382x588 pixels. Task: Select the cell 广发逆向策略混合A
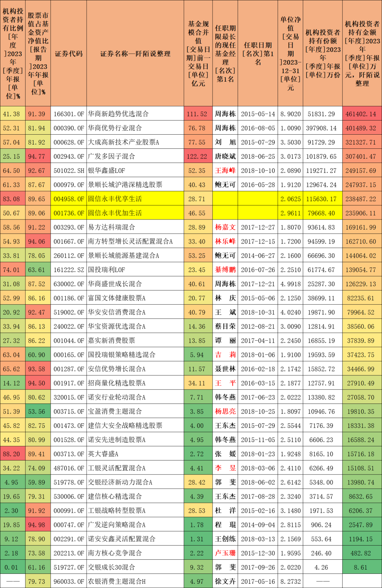pos(135,525)
